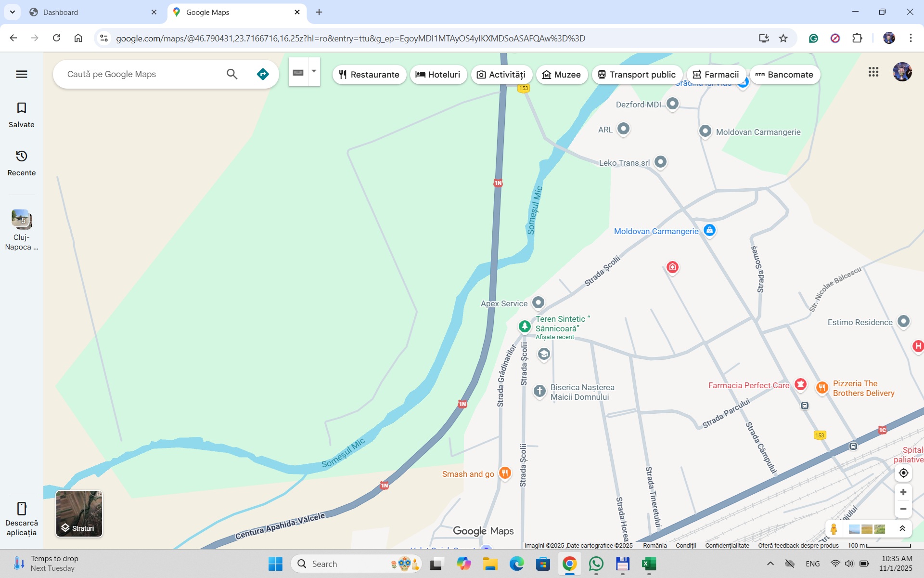This screenshot has width=924, height=578.
Task: Expand the keyboard input tools dropdown
Action: point(314,72)
